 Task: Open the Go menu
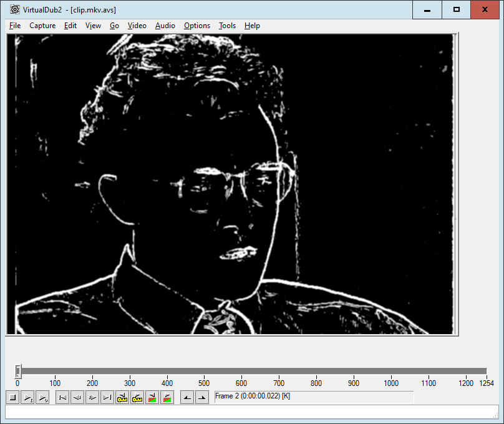pyautogui.click(x=114, y=26)
